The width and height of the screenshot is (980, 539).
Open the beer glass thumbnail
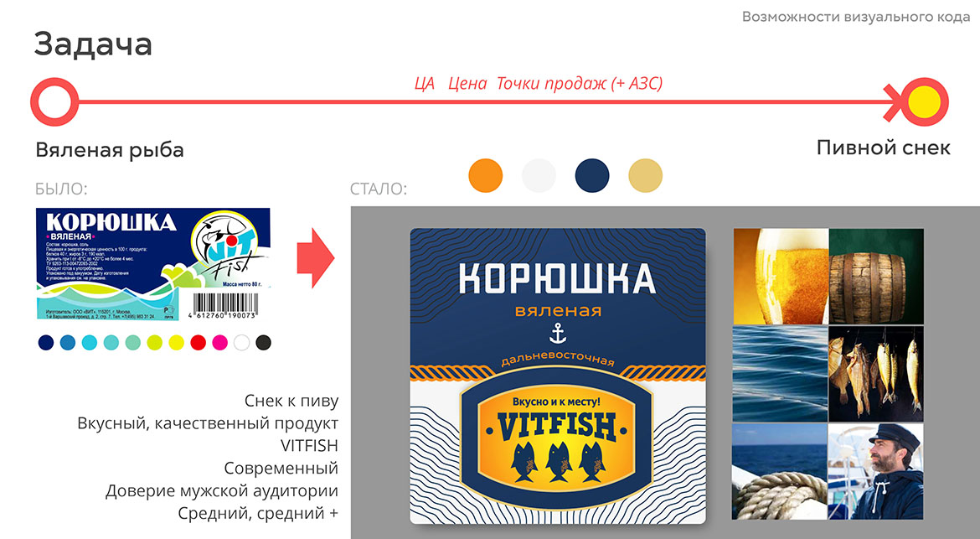tap(780, 277)
